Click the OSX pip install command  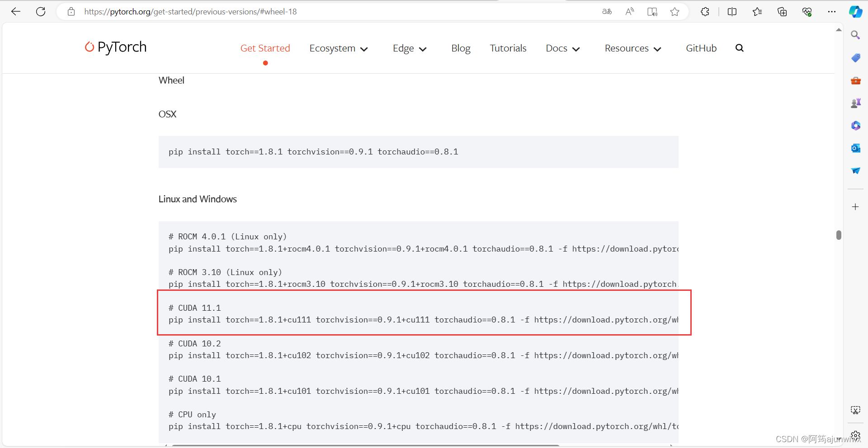point(313,152)
